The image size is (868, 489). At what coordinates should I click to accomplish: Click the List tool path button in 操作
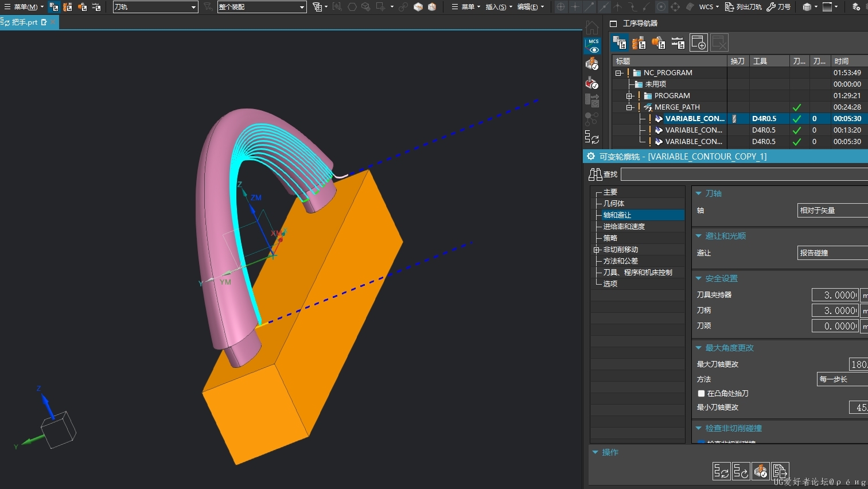coord(780,471)
